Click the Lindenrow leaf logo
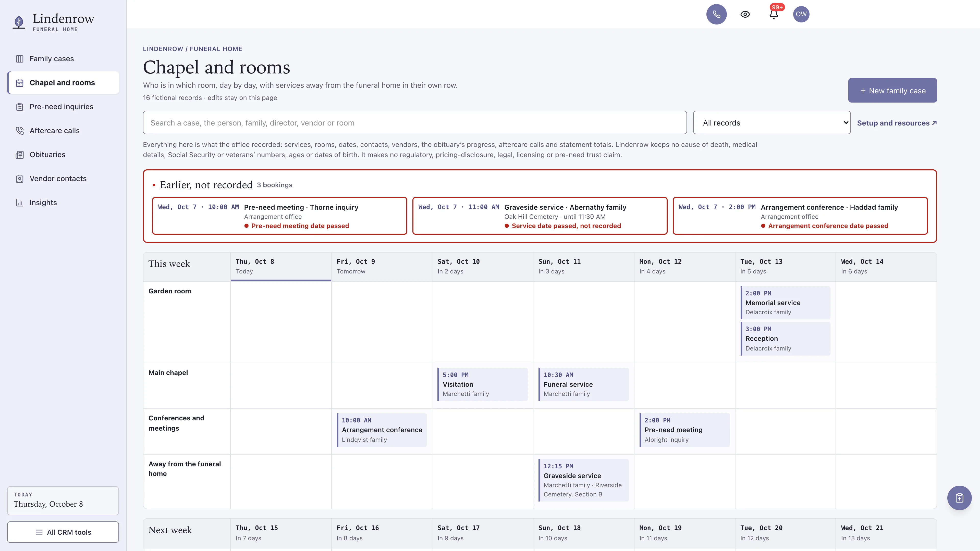This screenshot has height=551, width=980. tap(19, 22)
